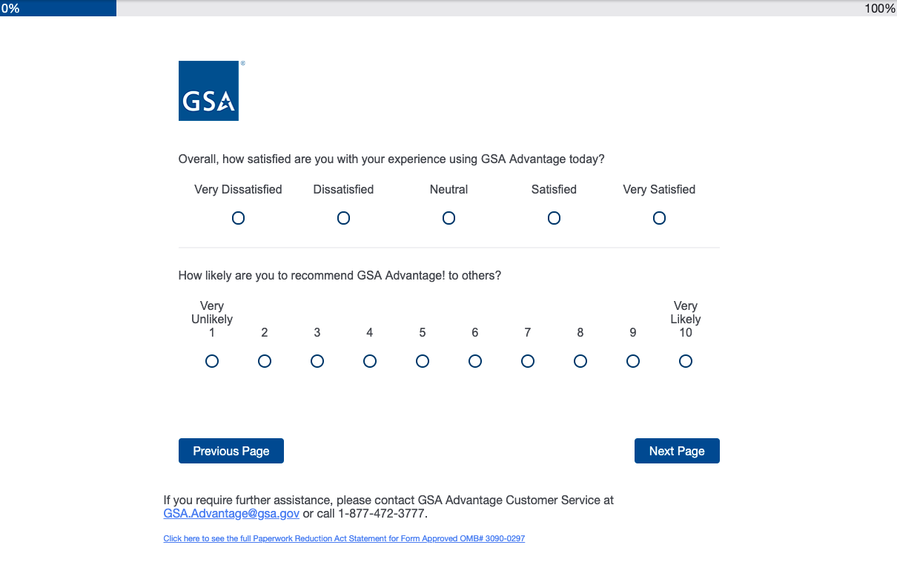This screenshot has width=897, height=588.
Task: Select rating 10 Very Likely
Action: point(686,361)
